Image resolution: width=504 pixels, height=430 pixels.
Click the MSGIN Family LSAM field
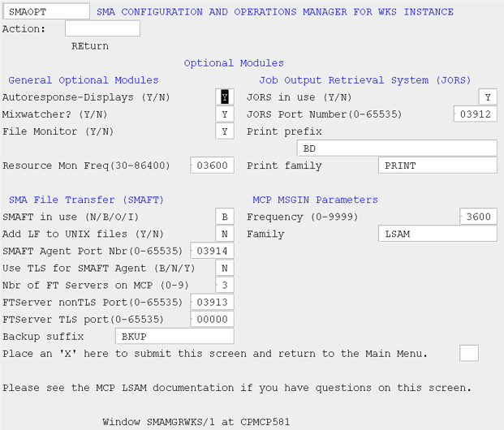tap(437, 234)
